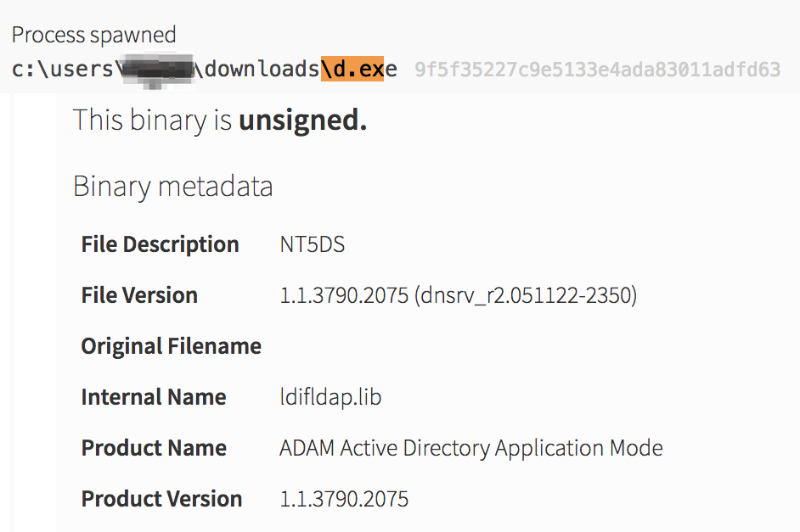Viewport: 800px width, 532px height.
Task: Click the "Original Filename" field label
Action: pos(171,346)
